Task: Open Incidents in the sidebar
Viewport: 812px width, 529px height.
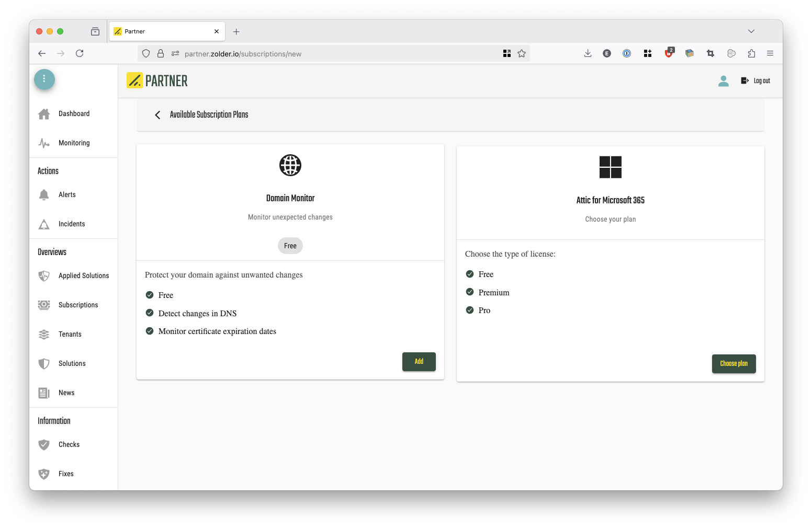Action: (72, 224)
